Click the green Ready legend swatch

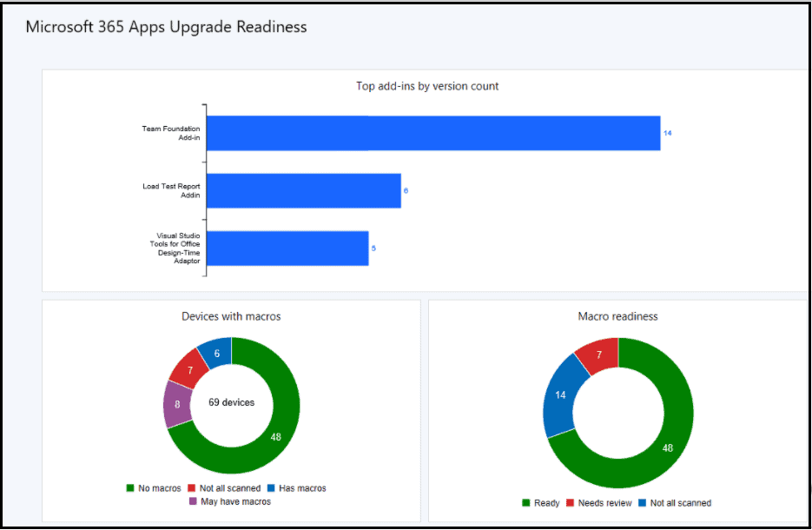(x=526, y=502)
